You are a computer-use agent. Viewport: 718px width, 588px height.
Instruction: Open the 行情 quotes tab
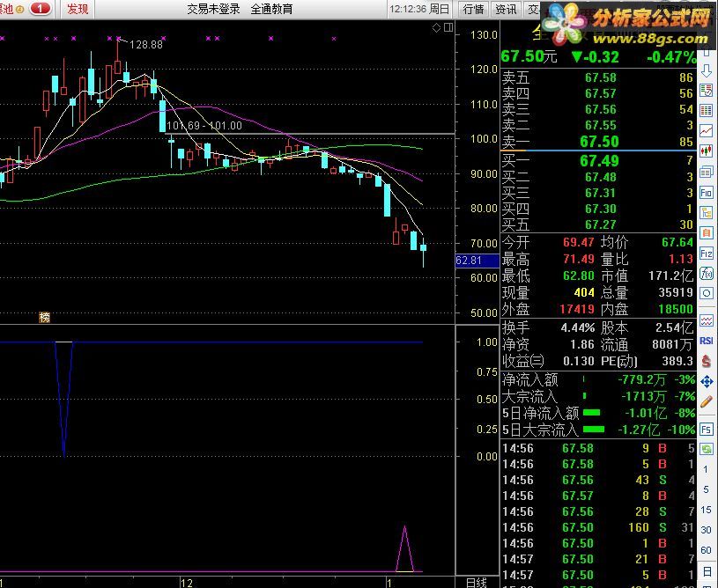coord(473,9)
